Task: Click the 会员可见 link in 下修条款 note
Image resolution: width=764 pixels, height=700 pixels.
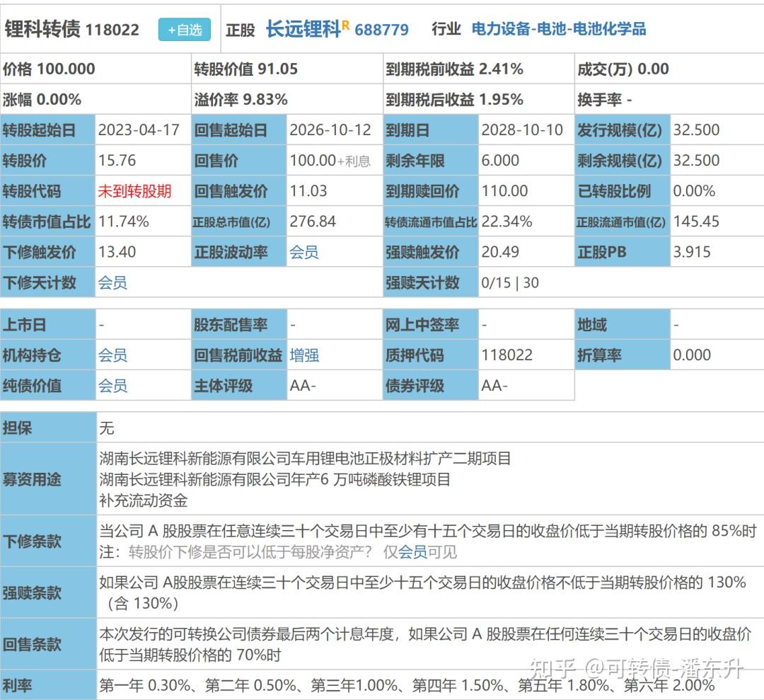Action: click(x=415, y=553)
